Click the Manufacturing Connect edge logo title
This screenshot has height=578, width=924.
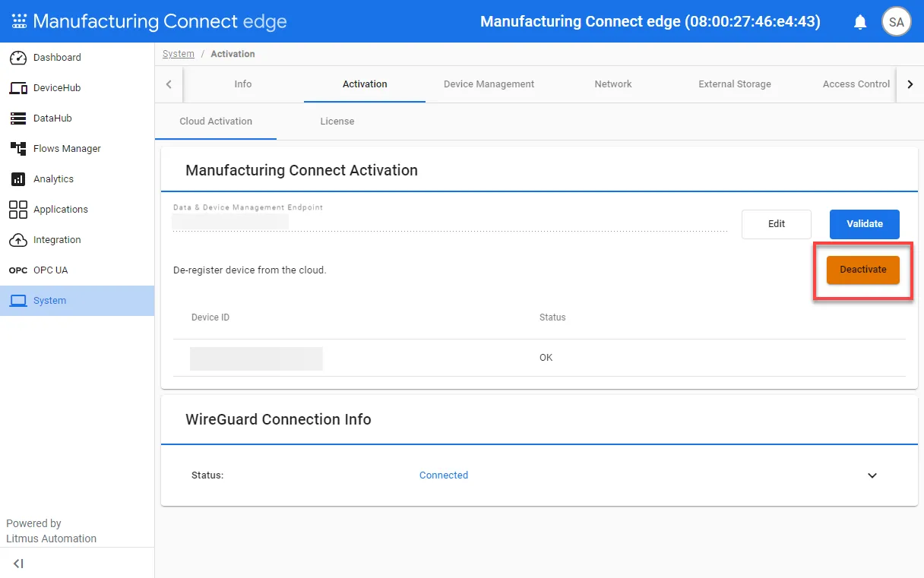(160, 21)
